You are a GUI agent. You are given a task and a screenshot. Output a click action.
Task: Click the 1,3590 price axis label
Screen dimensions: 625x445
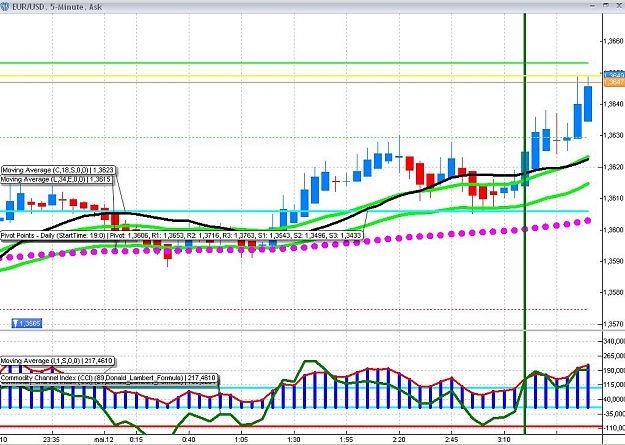(613, 261)
